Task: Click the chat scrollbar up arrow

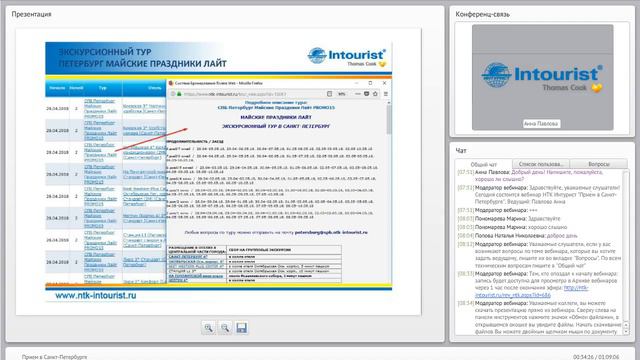Action: tap(626, 325)
